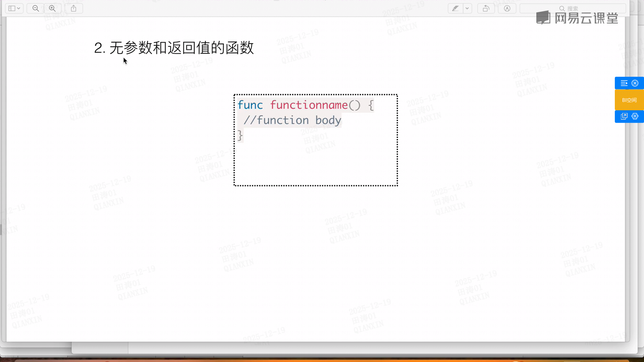Click the BI空间 orange button
644x362 pixels.
(x=629, y=100)
